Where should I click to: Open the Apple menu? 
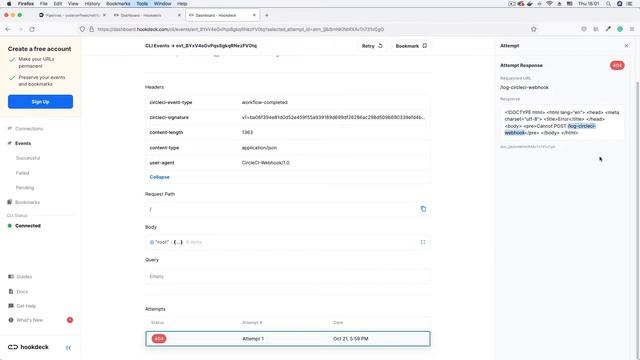9,4
